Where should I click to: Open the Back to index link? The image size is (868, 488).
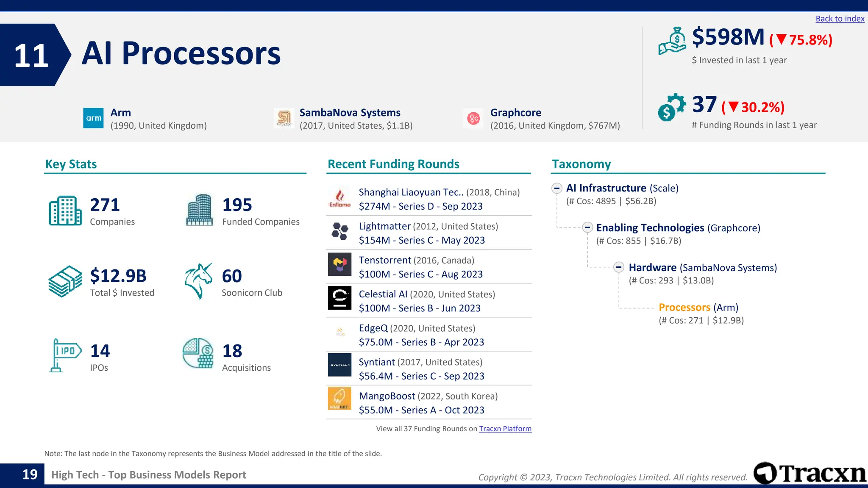coord(840,19)
